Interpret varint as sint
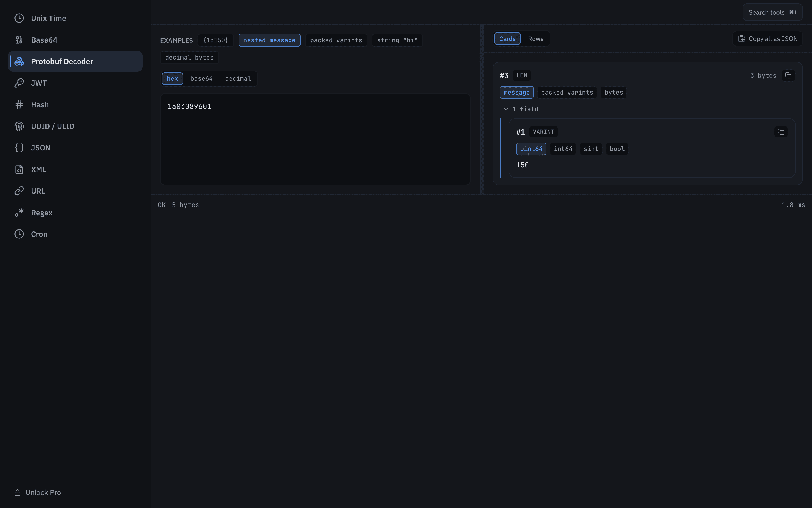 (x=591, y=149)
